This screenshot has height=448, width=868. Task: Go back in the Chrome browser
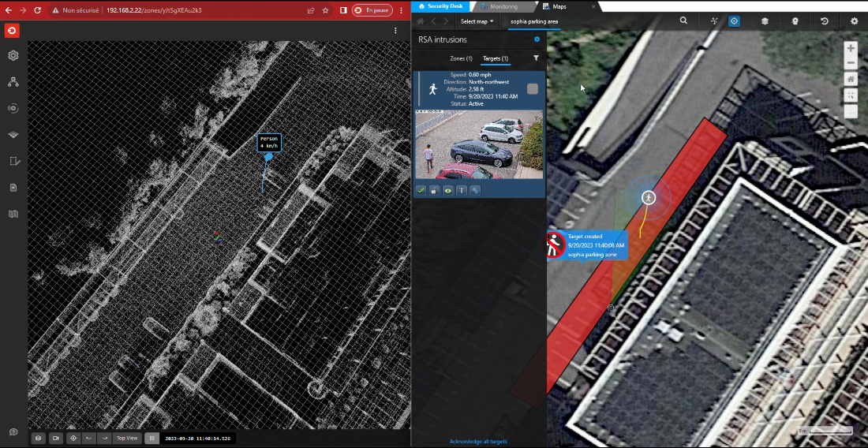click(9, 10)
